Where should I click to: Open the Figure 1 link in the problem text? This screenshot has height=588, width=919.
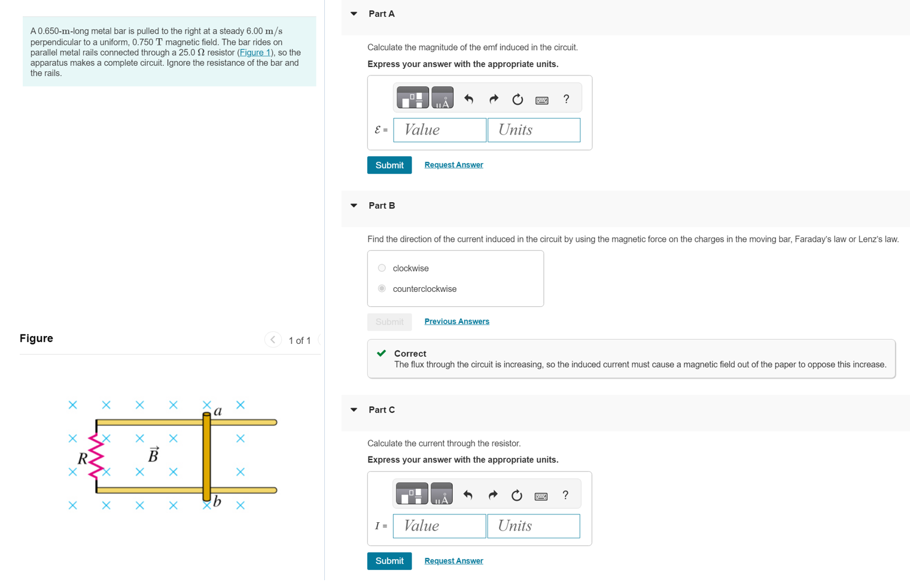click(x=256, y=52)
